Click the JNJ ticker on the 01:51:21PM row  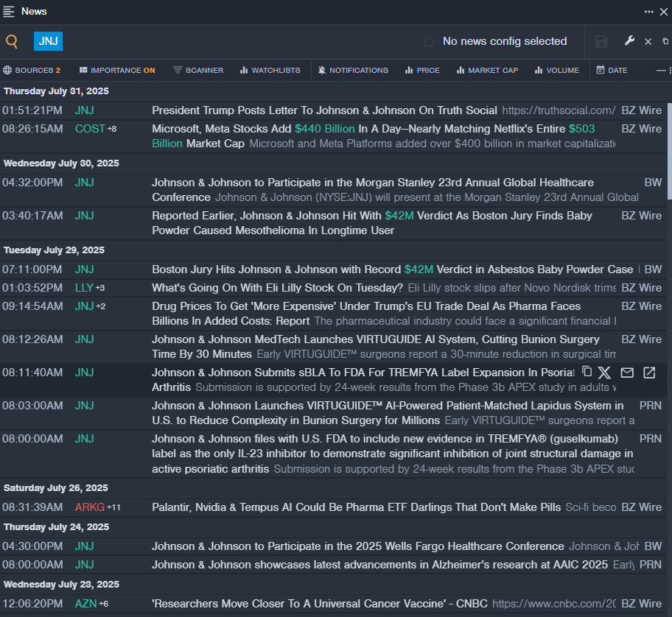85,110
